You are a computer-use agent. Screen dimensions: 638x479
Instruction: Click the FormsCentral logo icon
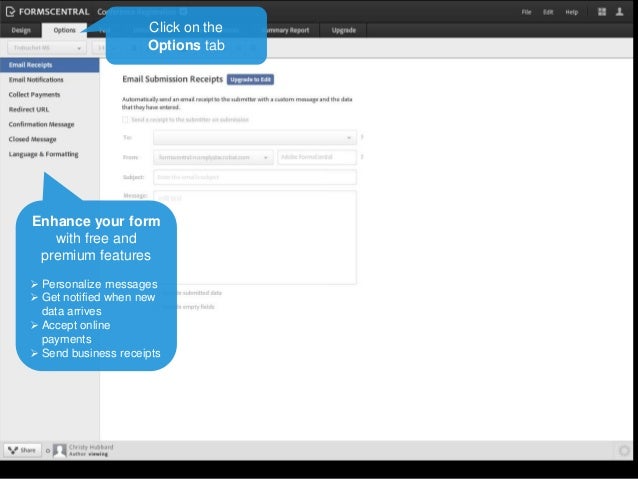(10, 11)
